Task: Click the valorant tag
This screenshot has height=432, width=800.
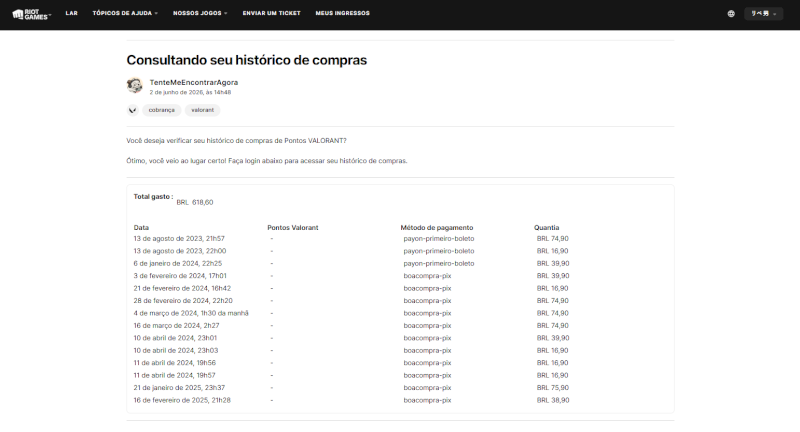Action: [x=203, y=110]
